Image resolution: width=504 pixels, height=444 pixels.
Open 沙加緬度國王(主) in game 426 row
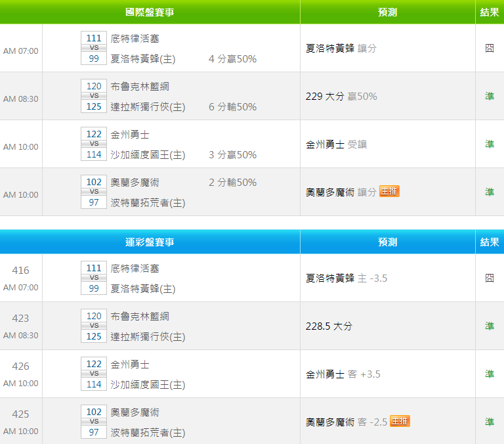click(148, 384)
